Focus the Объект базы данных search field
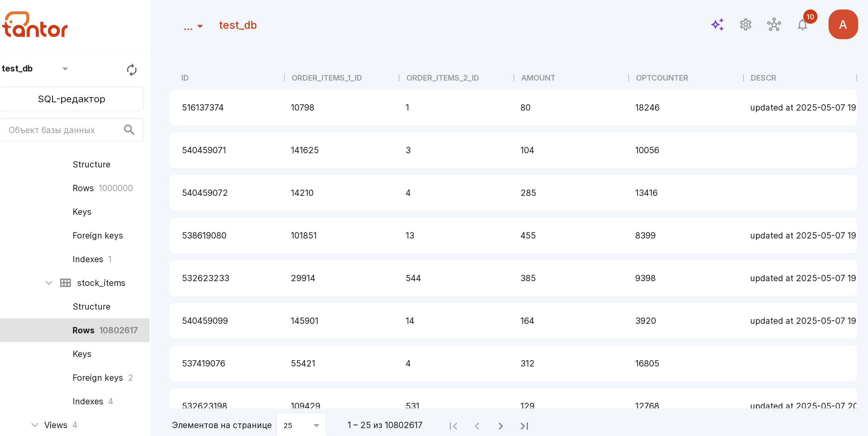Viewport: 868px width, 436px height. 71,130
